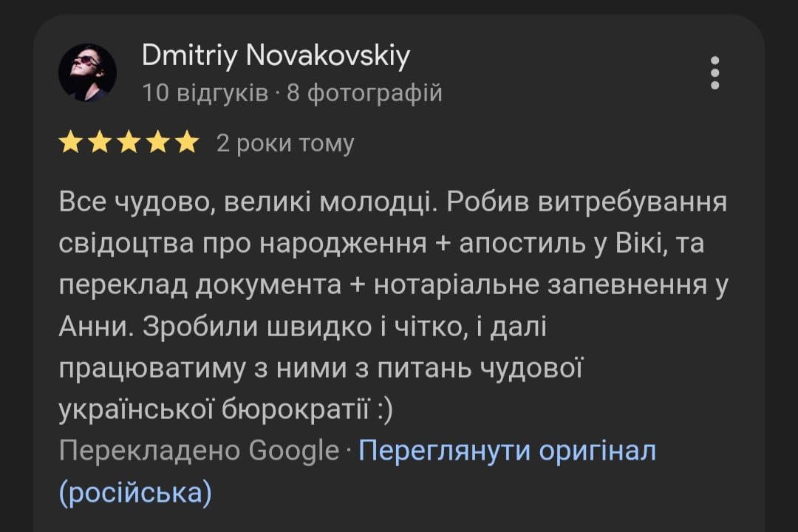Select the 'нотаріальне запевнення' phrase
This screenshot has height=532, width=798.
(x=540, y=285)
